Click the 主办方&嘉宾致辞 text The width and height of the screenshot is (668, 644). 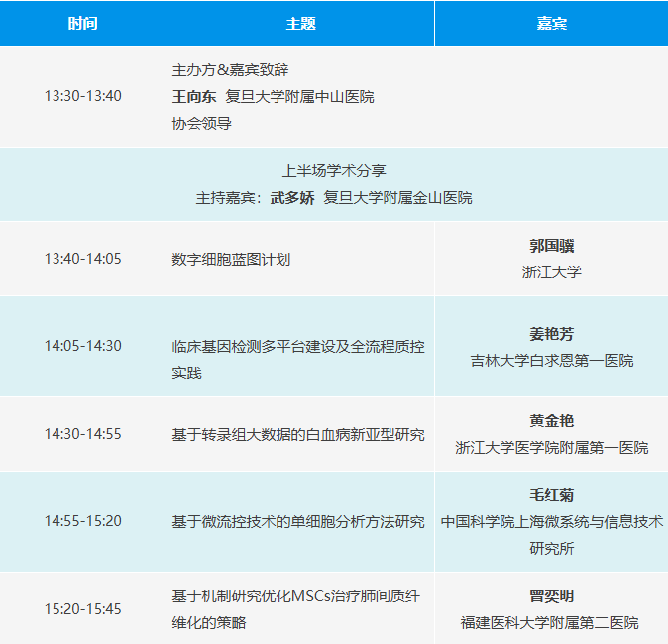(231, 71)
